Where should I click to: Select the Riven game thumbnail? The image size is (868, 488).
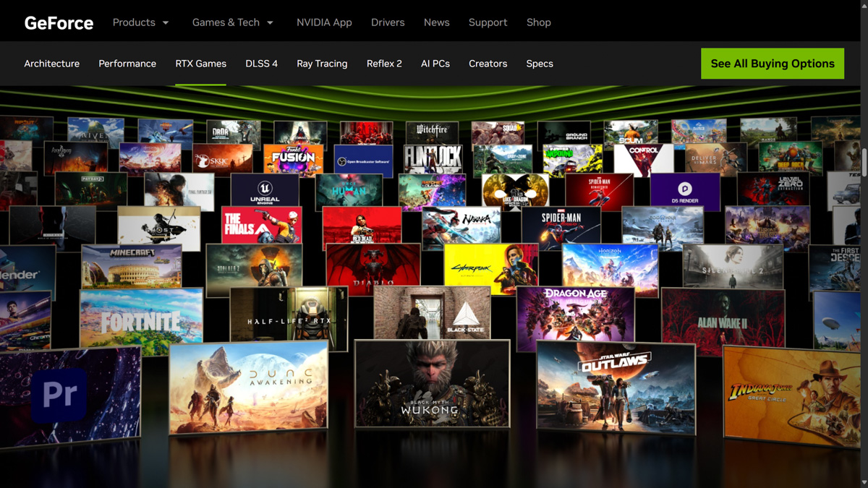[95, 131]
